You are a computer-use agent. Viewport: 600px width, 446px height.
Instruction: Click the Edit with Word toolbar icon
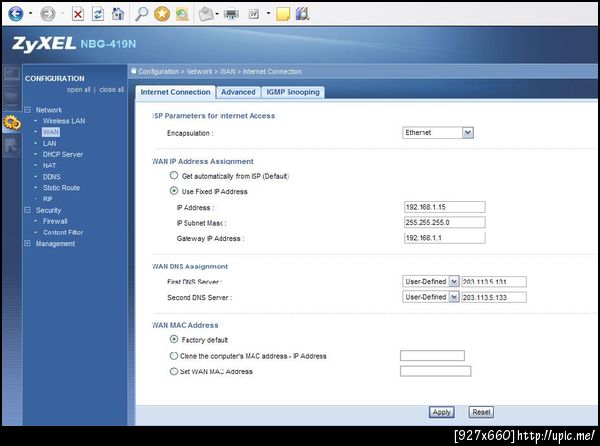pos(254,15)
